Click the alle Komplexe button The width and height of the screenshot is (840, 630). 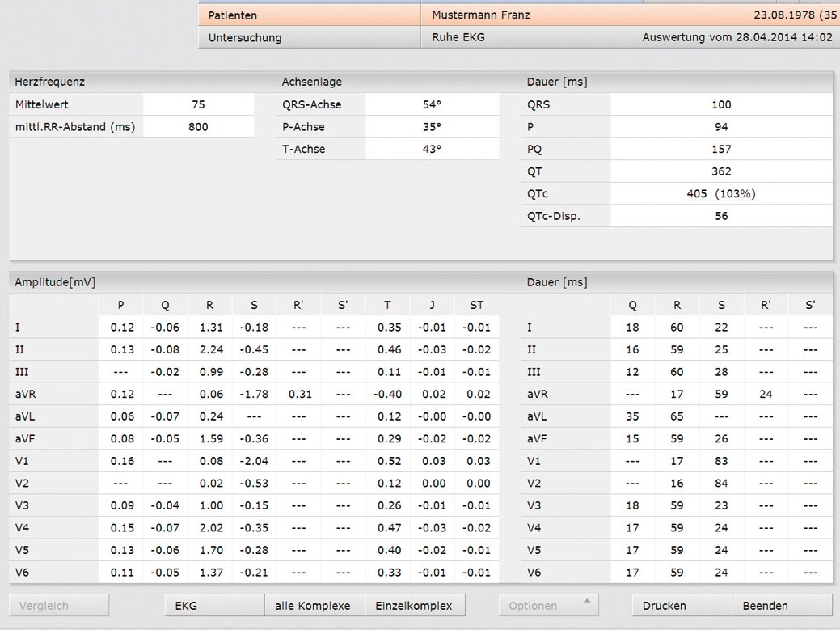point(314,606)
